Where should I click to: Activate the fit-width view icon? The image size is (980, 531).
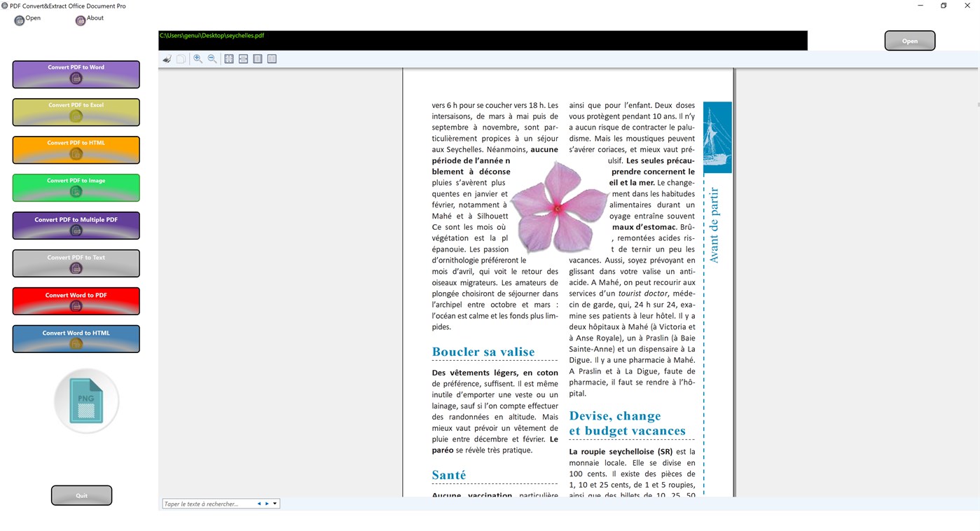click(x=243, y=58)
